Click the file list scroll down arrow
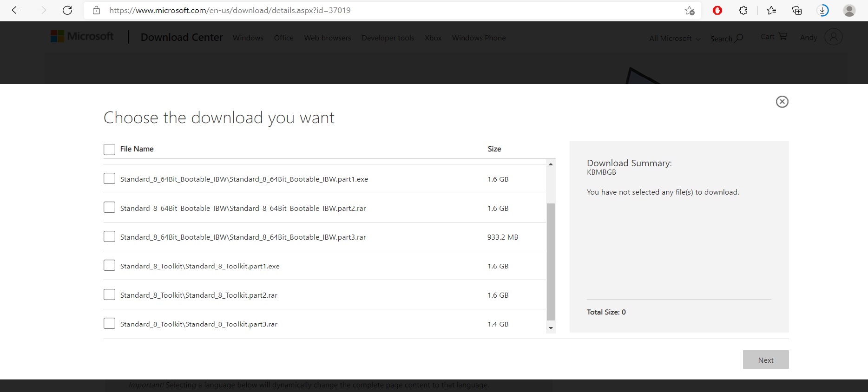Viewport: 868px width, 392px height. [551, 328]
